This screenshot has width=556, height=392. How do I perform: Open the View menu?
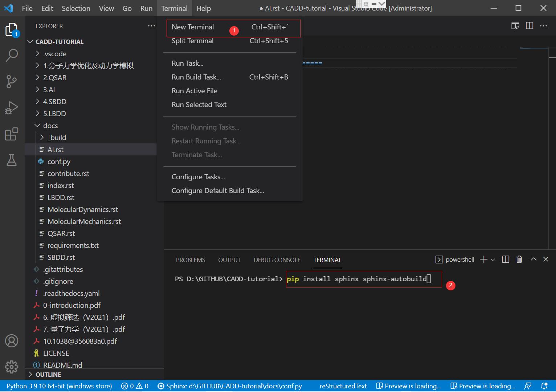point(106,8)
